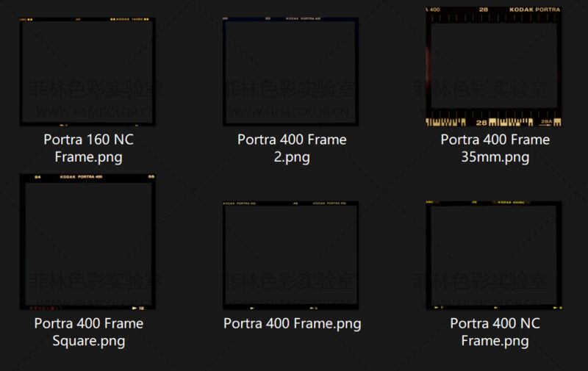Screen dimensions: 588x371
Task: Click the 'Portra 160 NC Frame.png' filename
Action: (x=88, y=148)
